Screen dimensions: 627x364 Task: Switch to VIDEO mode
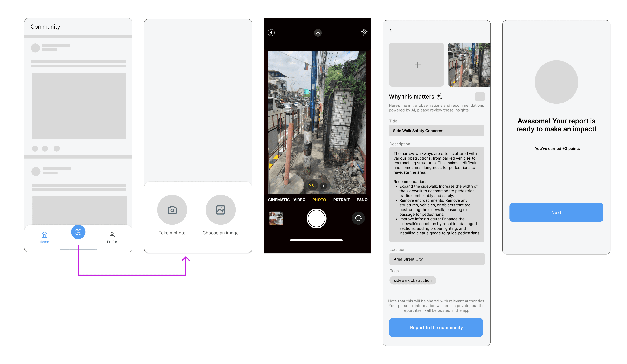(x=299, y=199)
